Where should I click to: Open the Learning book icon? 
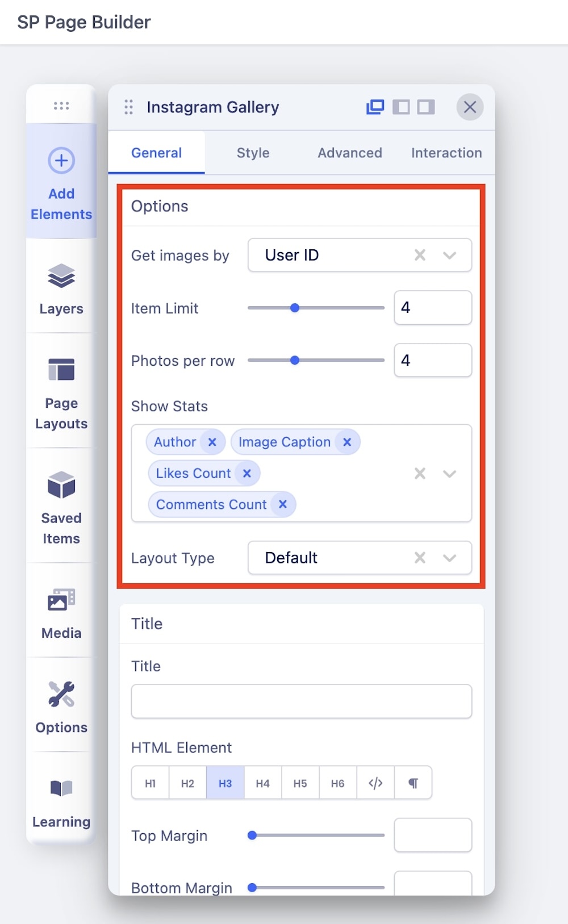coord(61,789)
